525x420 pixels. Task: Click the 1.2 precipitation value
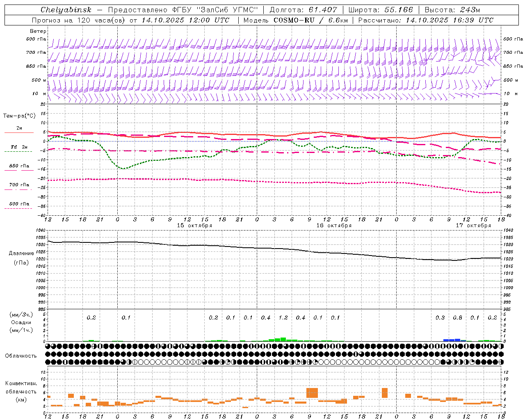(x=283, y=318)
